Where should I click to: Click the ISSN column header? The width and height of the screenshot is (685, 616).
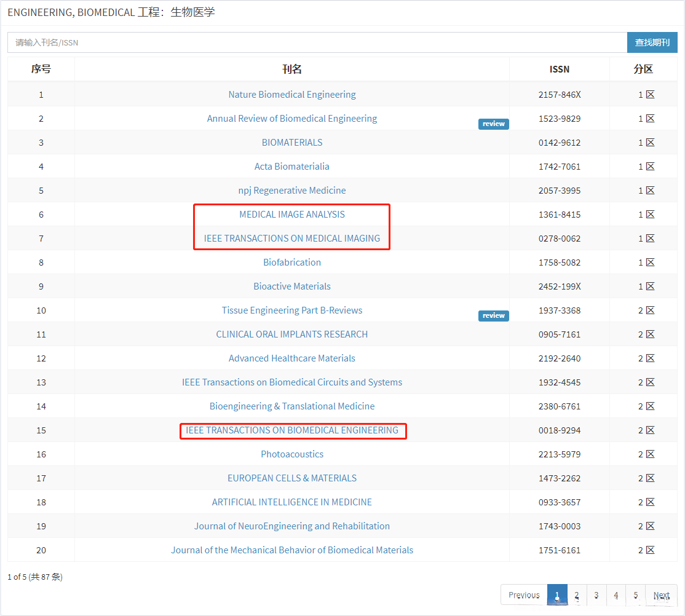[x=560, y=69]
